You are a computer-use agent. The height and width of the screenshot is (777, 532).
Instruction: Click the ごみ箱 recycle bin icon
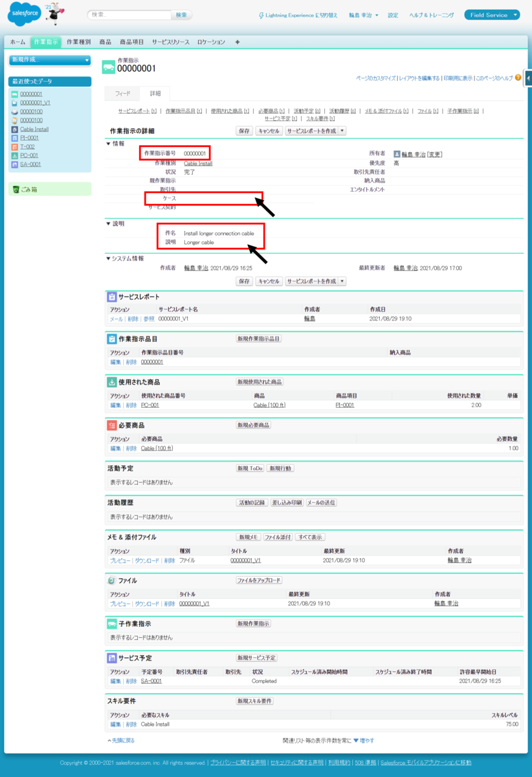[16, 190]
